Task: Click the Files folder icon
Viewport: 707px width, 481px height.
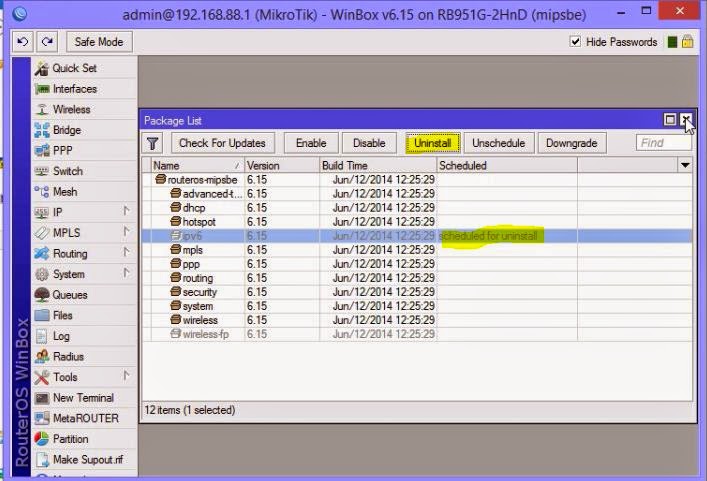Action: 41,316
